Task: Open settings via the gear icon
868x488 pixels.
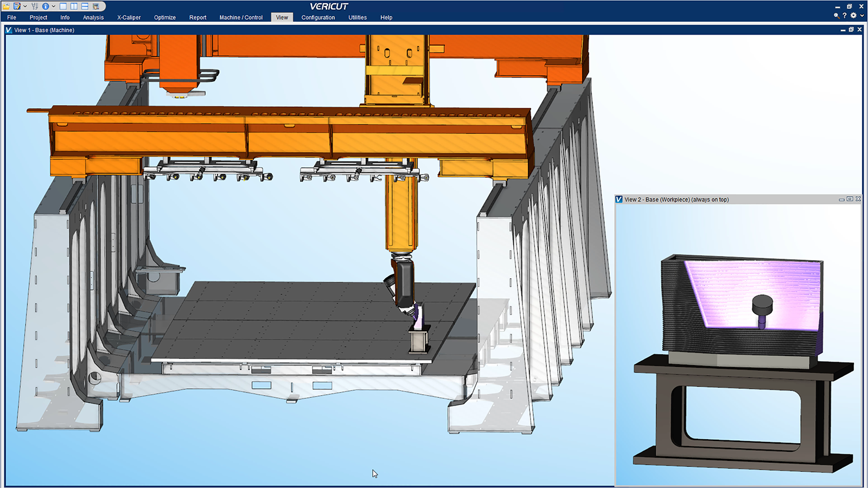Action: 853,16
